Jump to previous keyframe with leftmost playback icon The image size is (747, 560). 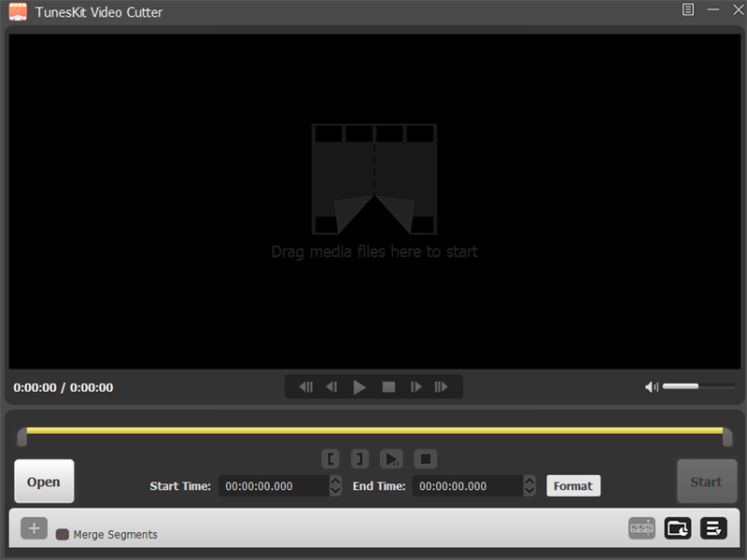coord(305,387)
